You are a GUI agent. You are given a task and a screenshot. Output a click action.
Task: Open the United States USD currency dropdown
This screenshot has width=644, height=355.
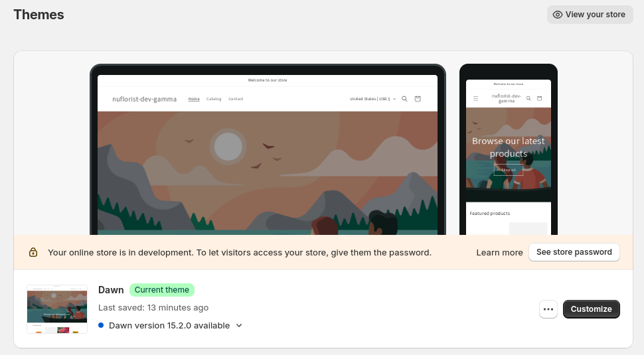[x=372, y=99]
